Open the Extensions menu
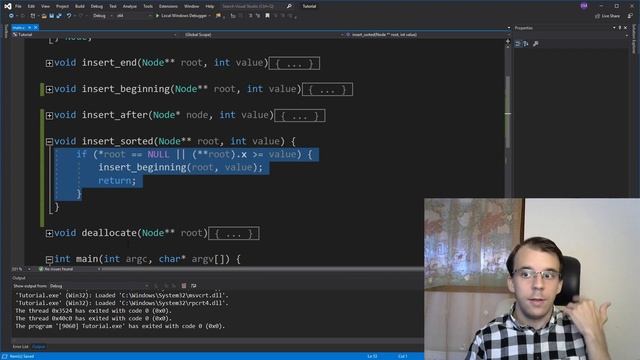The width and height of the screenshot is (640, 360). pos(168,7)
